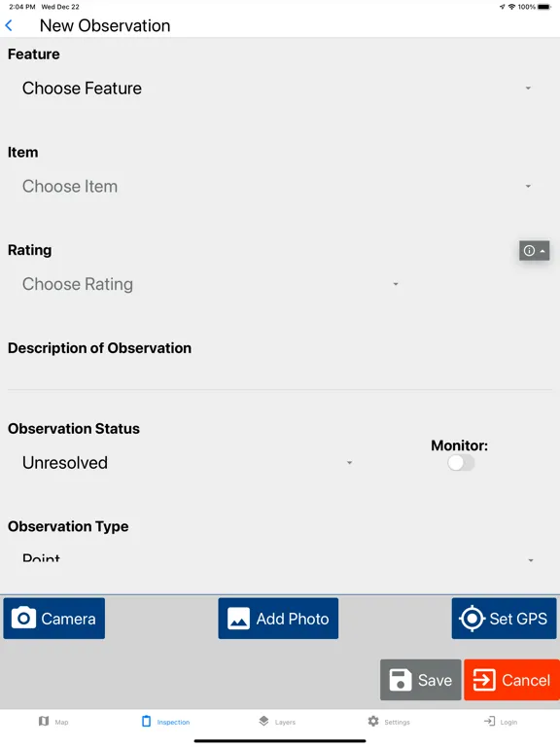Select the Inspection clipboard tab

tap(165, 722)
